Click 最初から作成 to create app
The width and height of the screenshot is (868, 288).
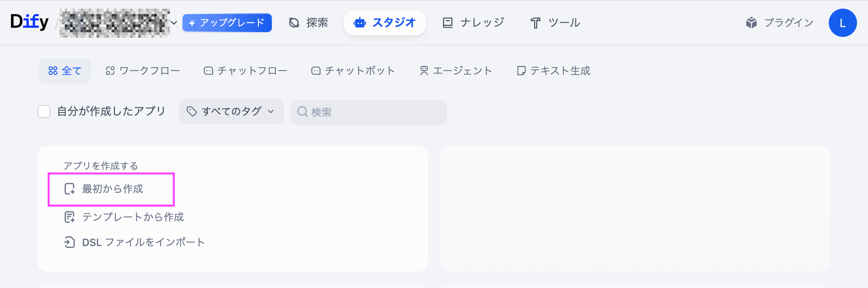pos(112,189)
